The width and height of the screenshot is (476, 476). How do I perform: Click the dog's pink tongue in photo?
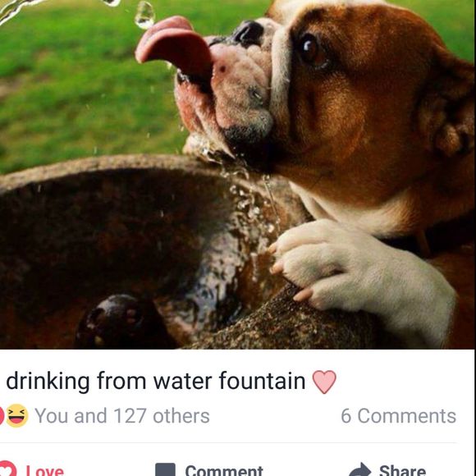175,47
